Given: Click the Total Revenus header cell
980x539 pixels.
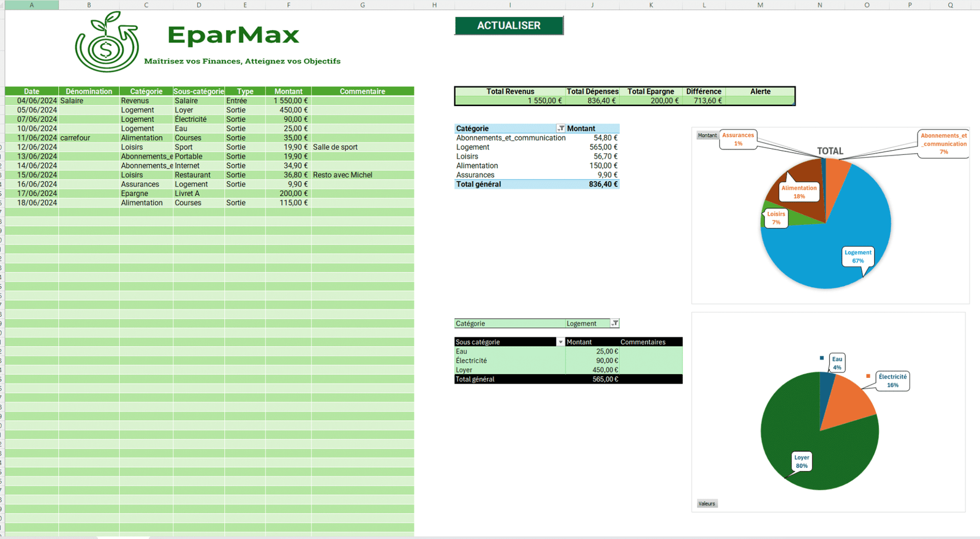Looking at the screenshot, I should [x=510, y=91].
